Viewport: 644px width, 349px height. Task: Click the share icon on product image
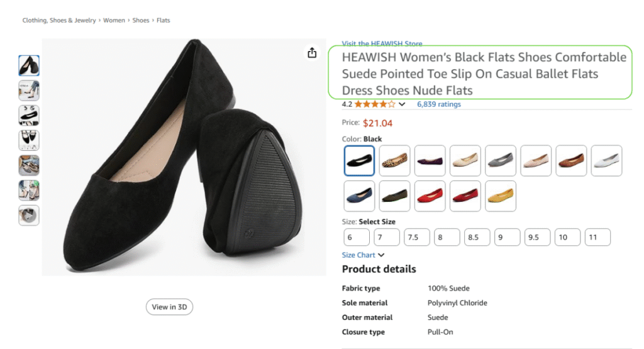coord(312,53)
